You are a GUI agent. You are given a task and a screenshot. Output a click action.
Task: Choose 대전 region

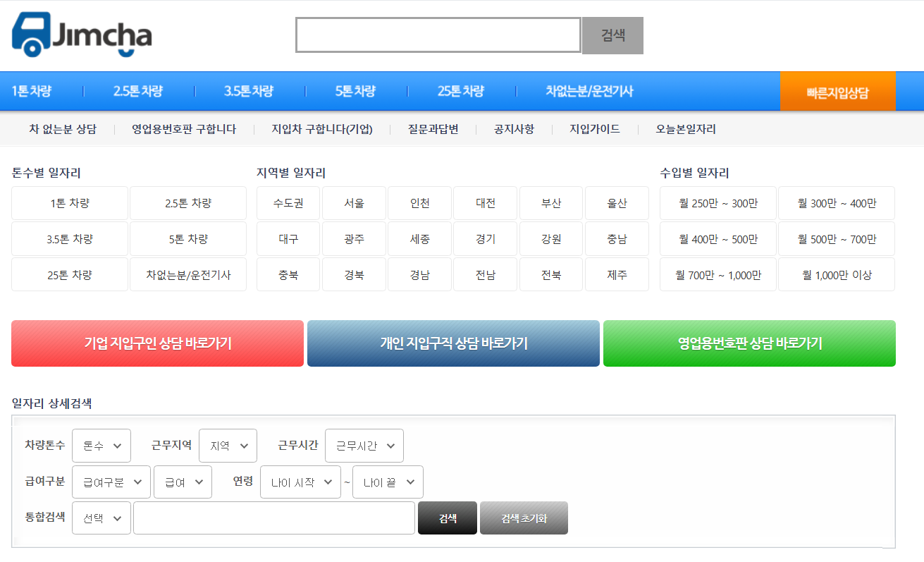(485, 203)
